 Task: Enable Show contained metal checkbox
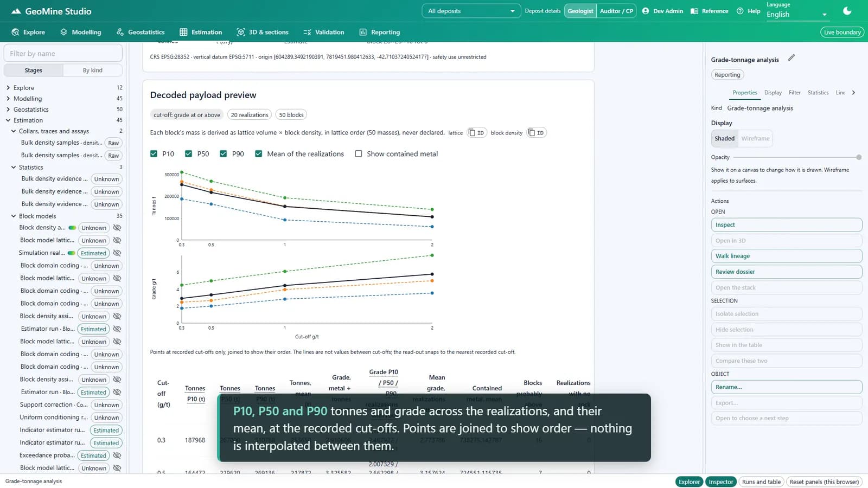[359, 154]
